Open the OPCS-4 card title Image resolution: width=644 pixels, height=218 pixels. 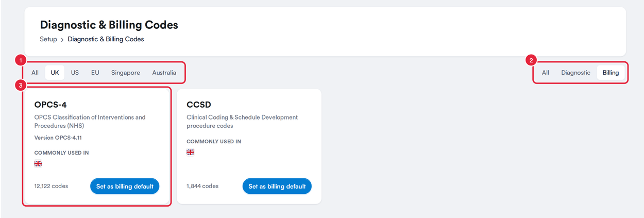click(x=50, y=105)
